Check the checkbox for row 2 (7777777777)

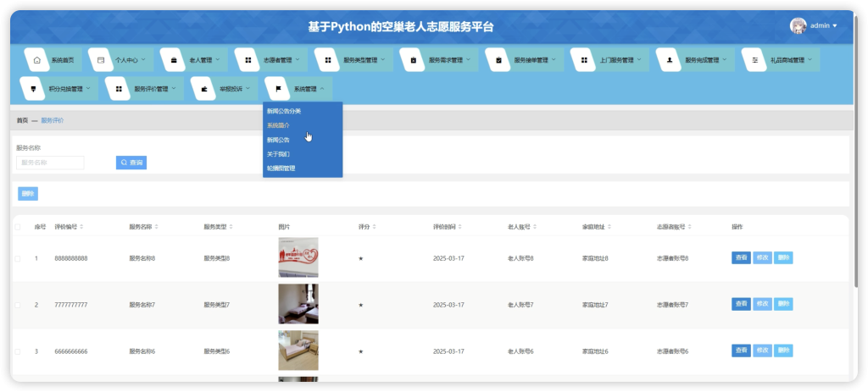(x=18, y=305)
